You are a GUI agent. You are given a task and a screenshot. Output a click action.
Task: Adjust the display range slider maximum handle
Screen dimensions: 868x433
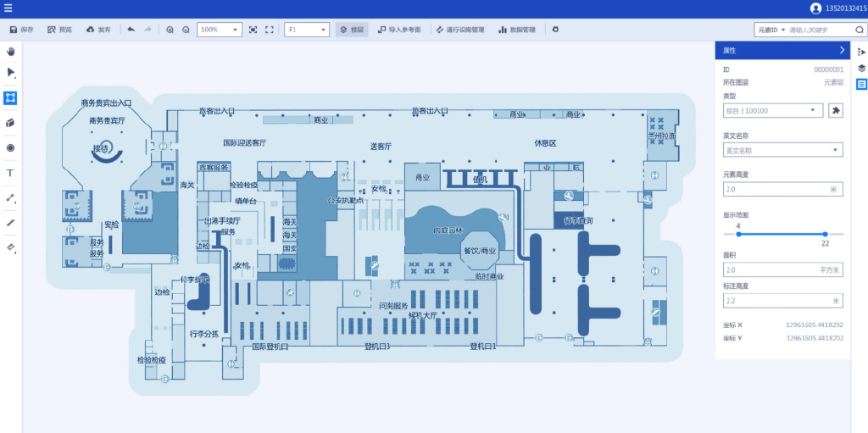825,234
